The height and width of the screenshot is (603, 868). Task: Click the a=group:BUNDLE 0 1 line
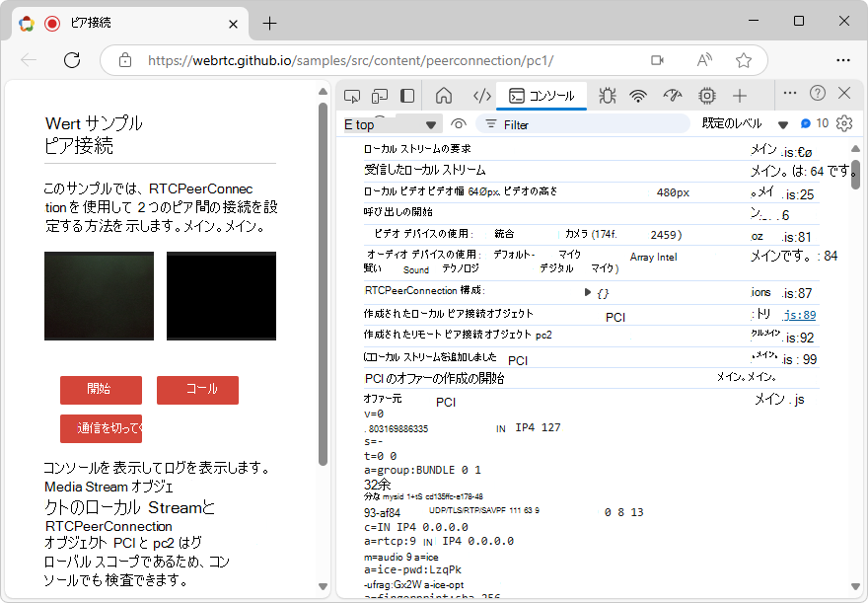pos(422,470)
